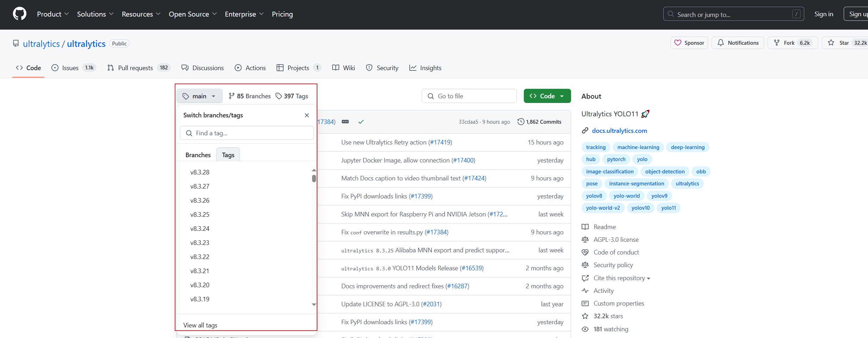Open the Discussions tab

pos(203,68)
